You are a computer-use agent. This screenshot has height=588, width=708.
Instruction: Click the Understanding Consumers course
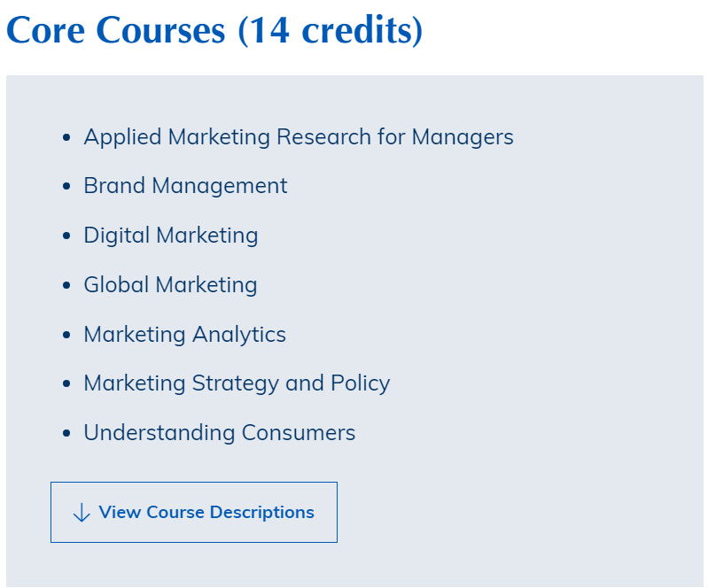(x=219, y=433)
